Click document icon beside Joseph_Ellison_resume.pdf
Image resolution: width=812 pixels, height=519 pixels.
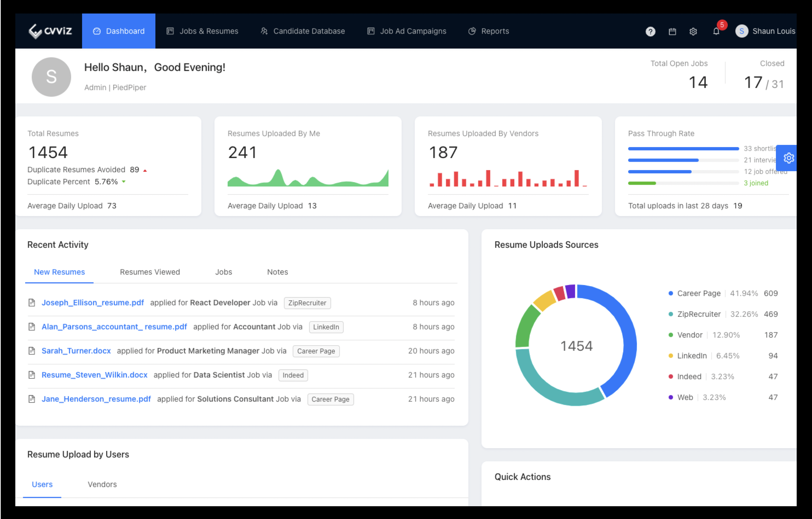32,303
